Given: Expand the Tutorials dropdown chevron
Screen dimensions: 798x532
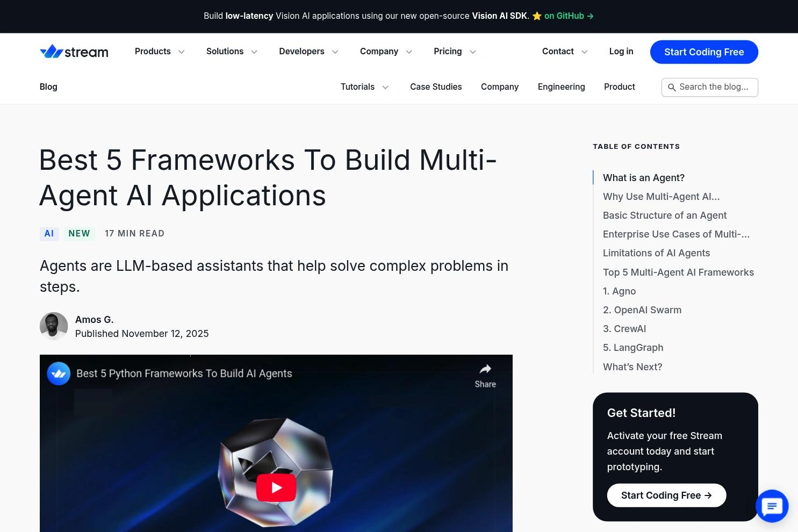Looking at the screenshot, I should coord(385,88).
